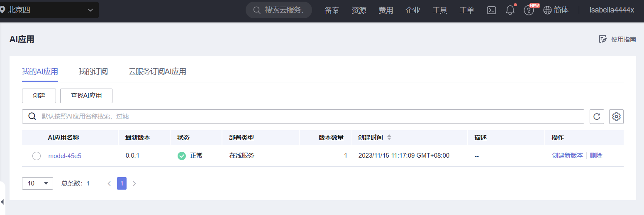Viewport: 644px width, 215px height.
Task: Switch to 我的订阅 tab
Action: (x=93, y=72)
